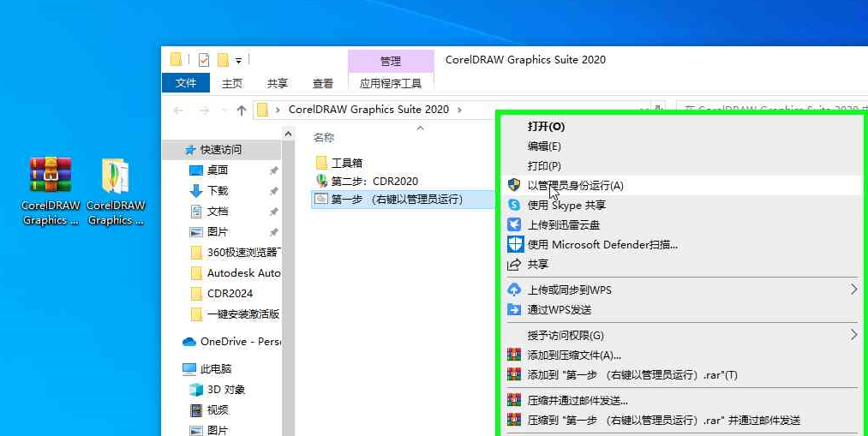
Task: Switch to the 主页 ribbon tab
Action: click(232, 84)
